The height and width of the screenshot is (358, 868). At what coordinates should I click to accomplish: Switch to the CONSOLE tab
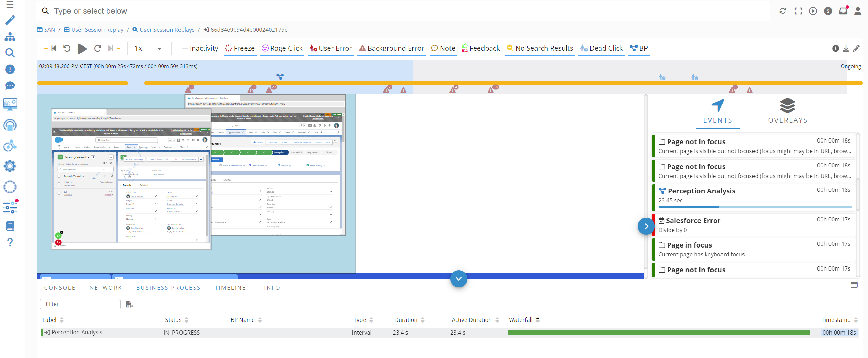[59, 288]
